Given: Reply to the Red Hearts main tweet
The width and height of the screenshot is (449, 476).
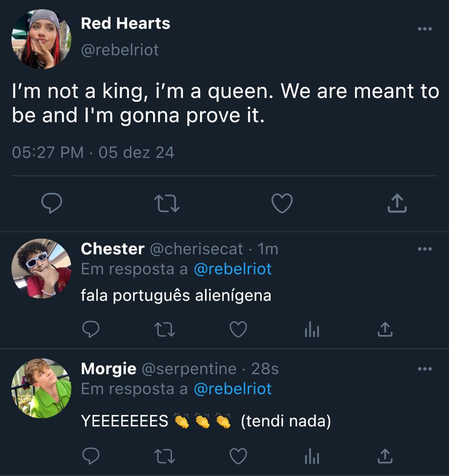Looking at the screenshot, I should (x=51, y=203).
